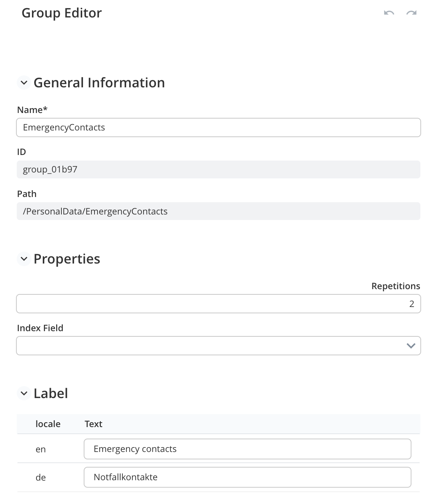The image size is (436, 504).
Task: Focus the Name field containing EmergencyContacts
Action: (x=218, y=127)
